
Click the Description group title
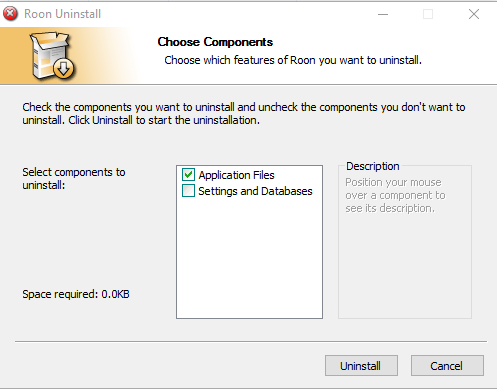(372, 166)
